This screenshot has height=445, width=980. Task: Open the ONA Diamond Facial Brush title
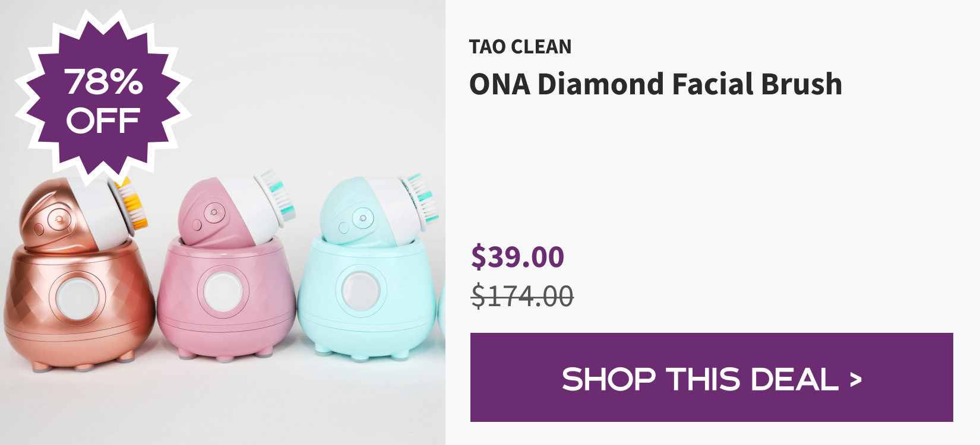[x=656, y=84]
